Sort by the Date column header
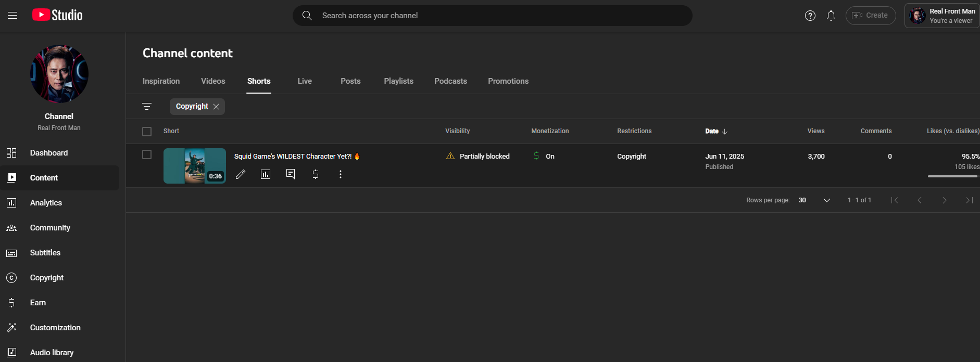This screenshot has height=362, width=980. tap(717, 131)
